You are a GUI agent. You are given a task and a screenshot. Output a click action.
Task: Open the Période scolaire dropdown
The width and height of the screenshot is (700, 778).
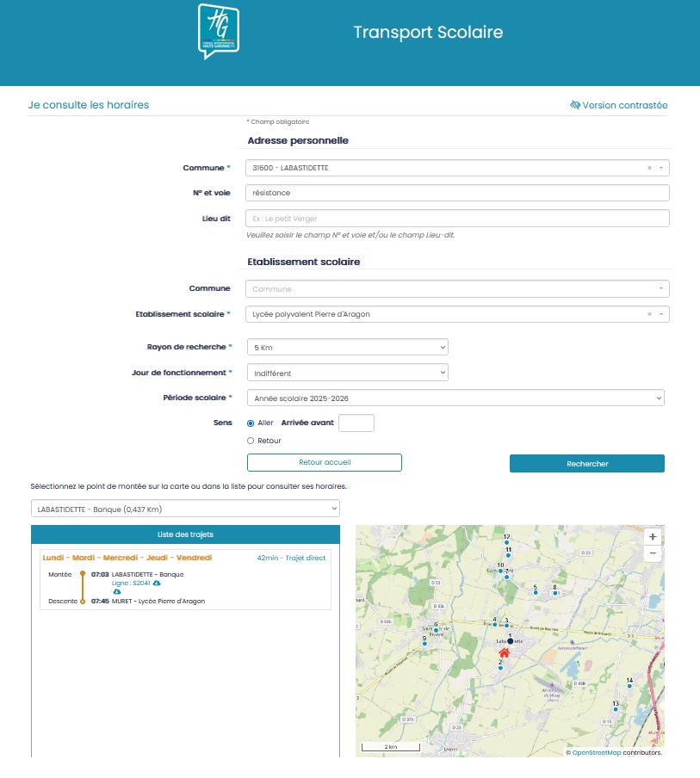tap(455, 398)
